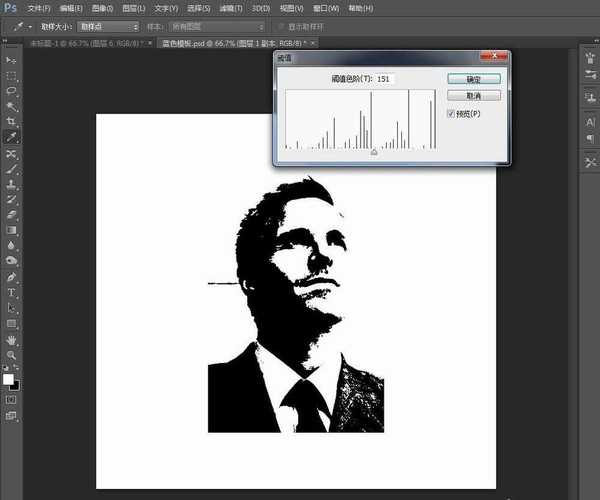Switch to the 未标题-1 document tab

click(71, 44)
